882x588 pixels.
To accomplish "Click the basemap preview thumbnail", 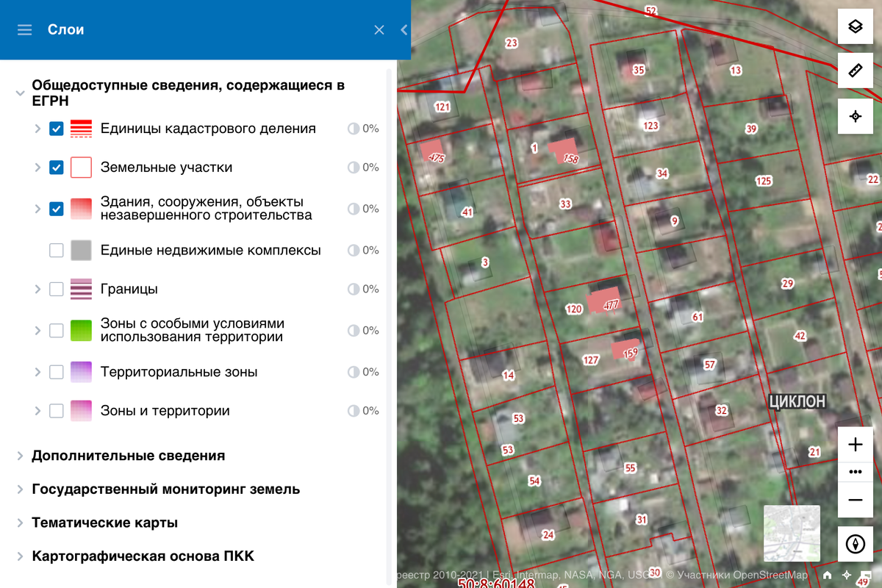I will click(x=792, y=534).
